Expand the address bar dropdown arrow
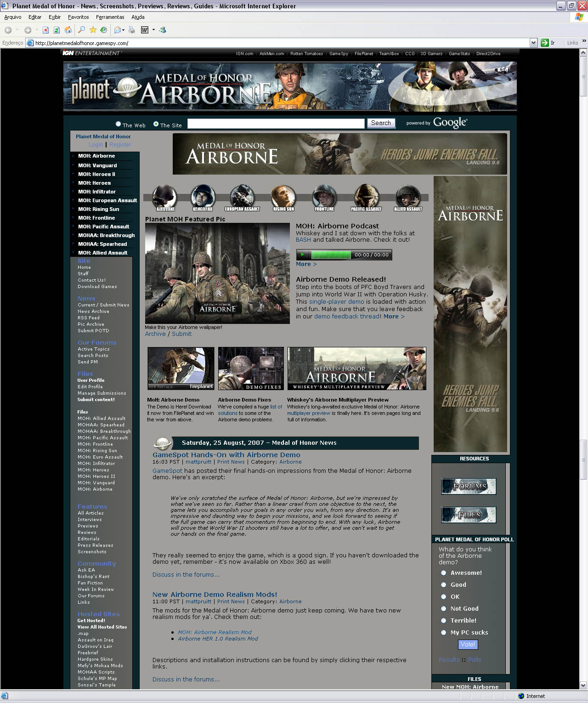 click(533, 43)
